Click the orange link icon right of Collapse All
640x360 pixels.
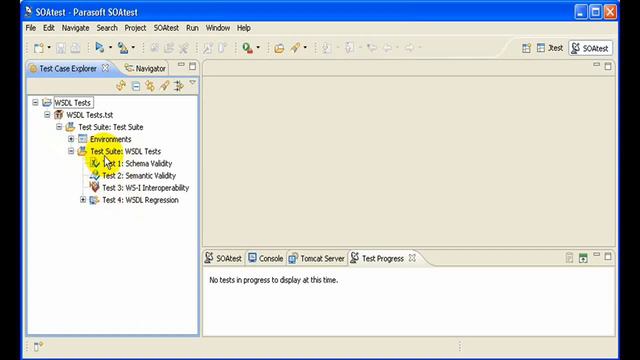click(x=150, y=86)
